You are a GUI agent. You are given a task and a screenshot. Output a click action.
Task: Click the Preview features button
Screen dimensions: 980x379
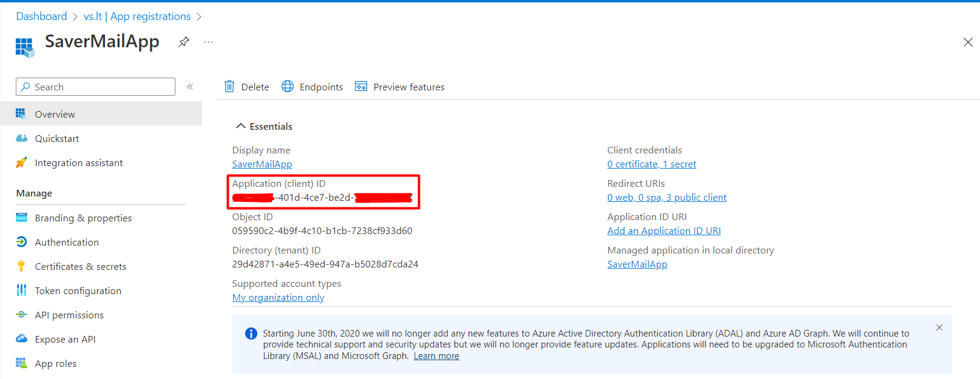tap(400, 87)
